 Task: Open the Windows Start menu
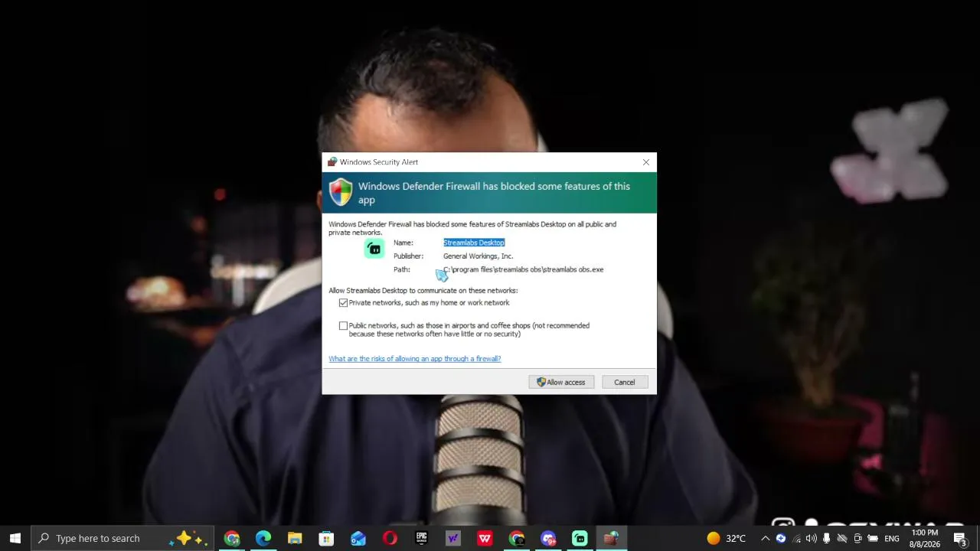(x=15, y=538)
